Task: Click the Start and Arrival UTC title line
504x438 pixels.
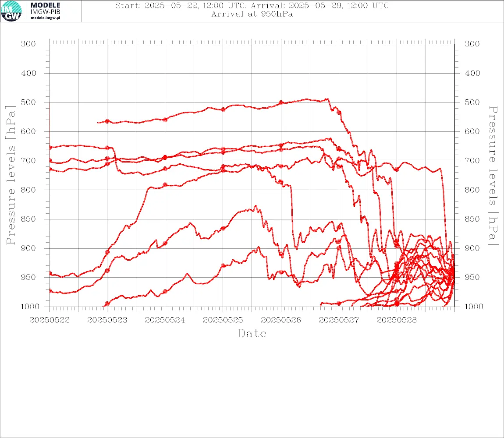Action: (x=252, y=5)
